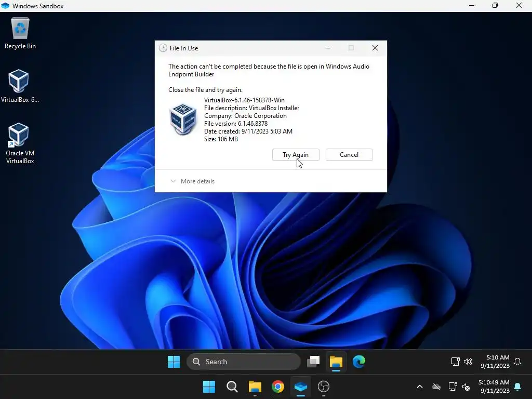Screen dimensions: 532x399
Task: Open Sandbox clock showing 5:10 AM
Action: point(495,362)
